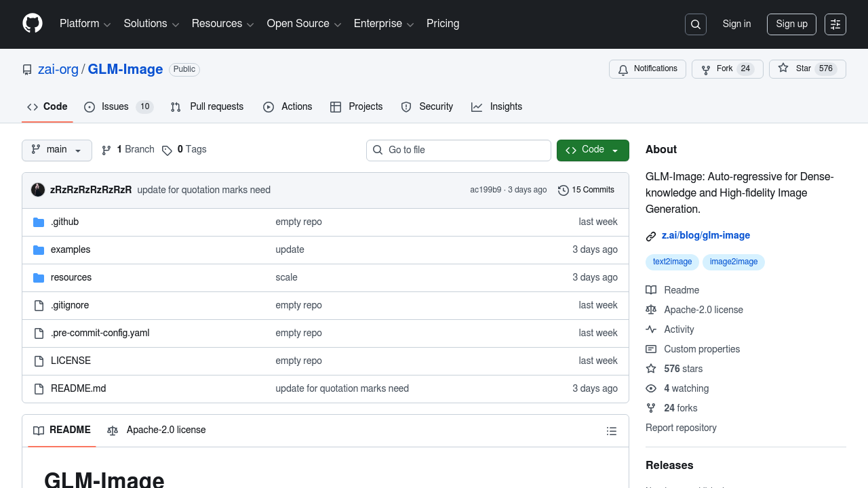Follow the z.ai/blog/glm-image link
The height and width of the screenshot is (488, 868).
[x=706, y=235]
